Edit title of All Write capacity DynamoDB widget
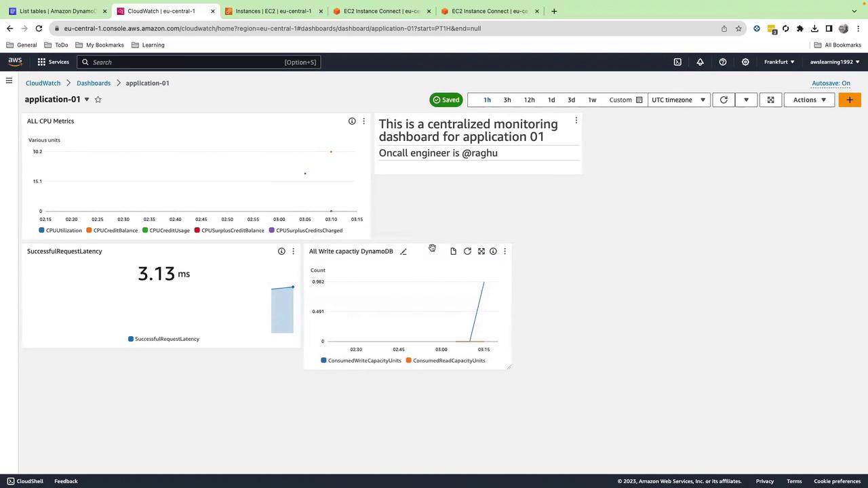 [x=403, y=251]
